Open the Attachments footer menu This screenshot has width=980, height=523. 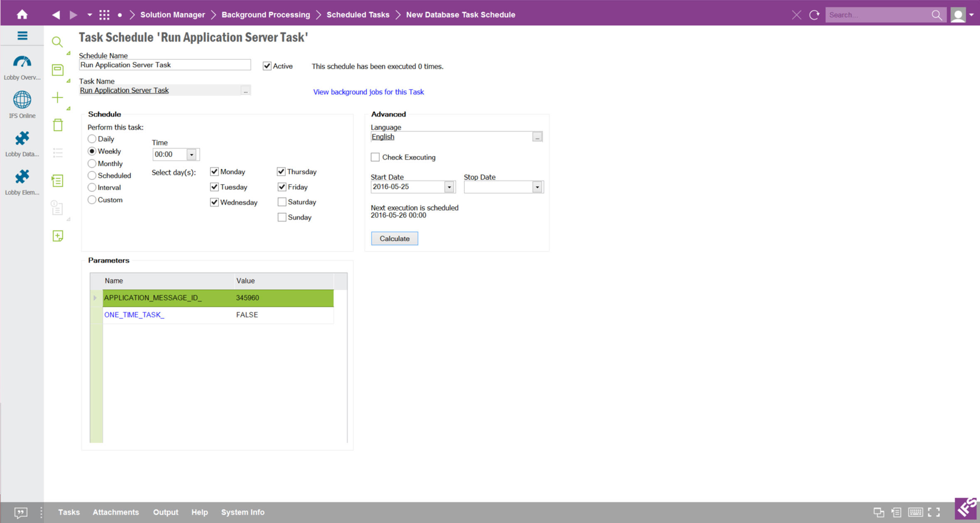(116, 512)
